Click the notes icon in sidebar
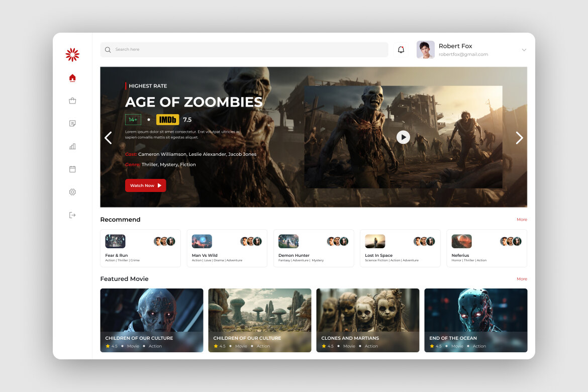 [x=72, y=123]
